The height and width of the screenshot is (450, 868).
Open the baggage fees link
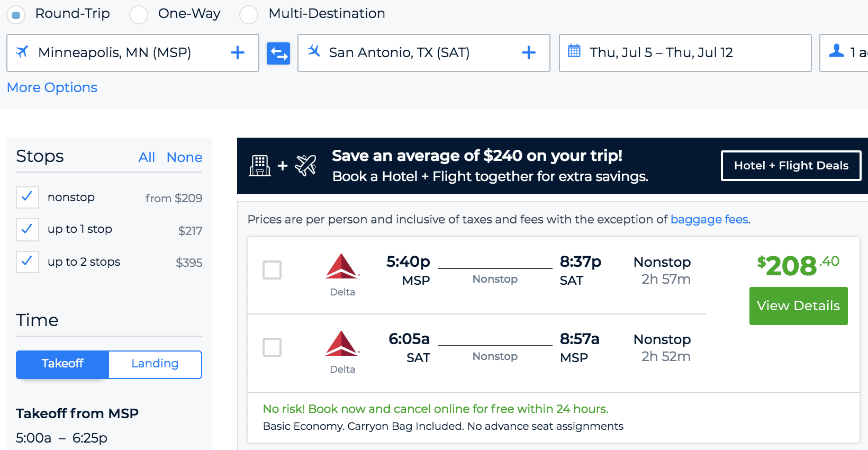tap(709, 219)
